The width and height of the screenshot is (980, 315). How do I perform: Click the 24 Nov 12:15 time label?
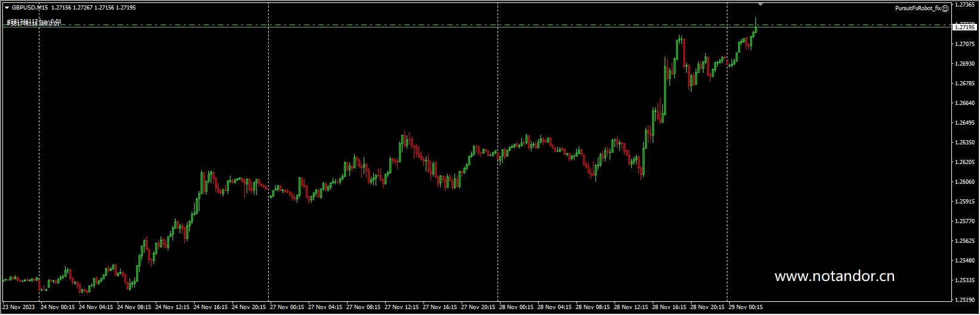point(172,308)
